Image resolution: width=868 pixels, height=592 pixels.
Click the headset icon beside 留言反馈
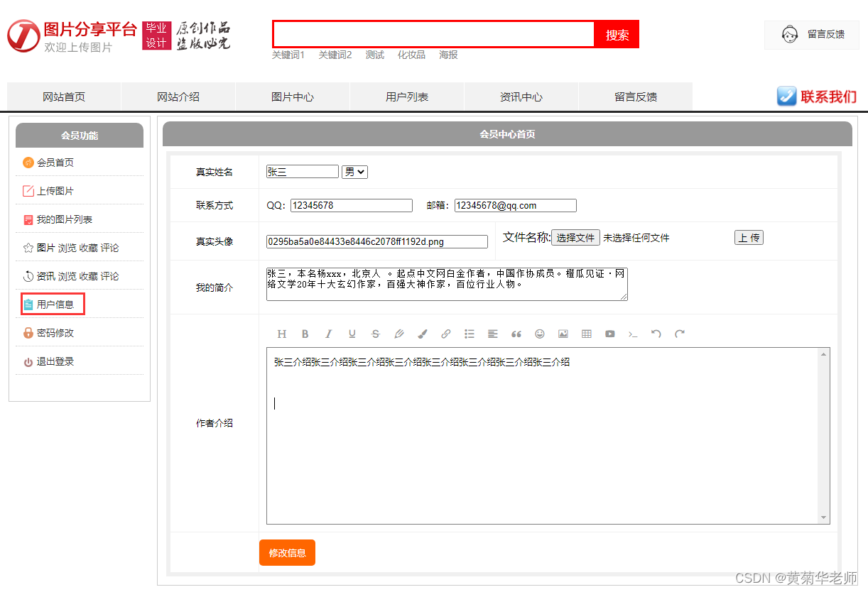[790, 34]
